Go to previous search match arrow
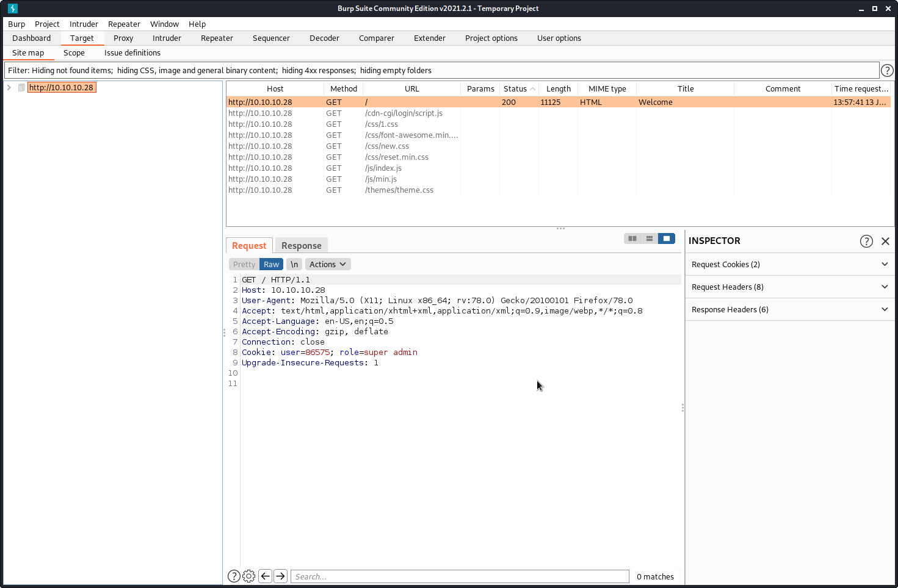This screenshot has width=898, height=588. click(265, 576)
